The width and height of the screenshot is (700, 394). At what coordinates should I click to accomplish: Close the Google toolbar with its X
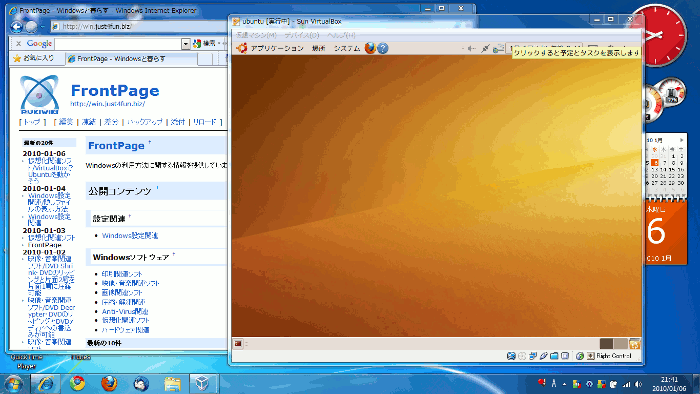[x=18, y=43]
